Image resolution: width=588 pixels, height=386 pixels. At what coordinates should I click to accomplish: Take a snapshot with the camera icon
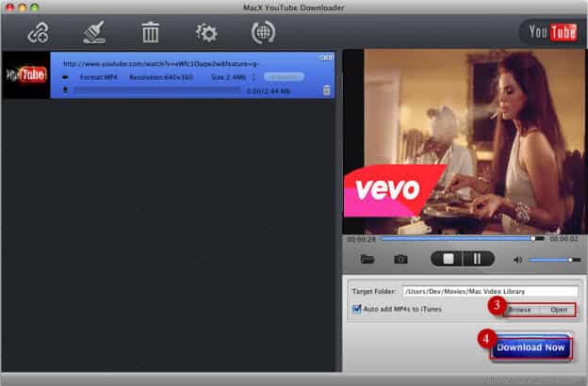tap(400, 259)
